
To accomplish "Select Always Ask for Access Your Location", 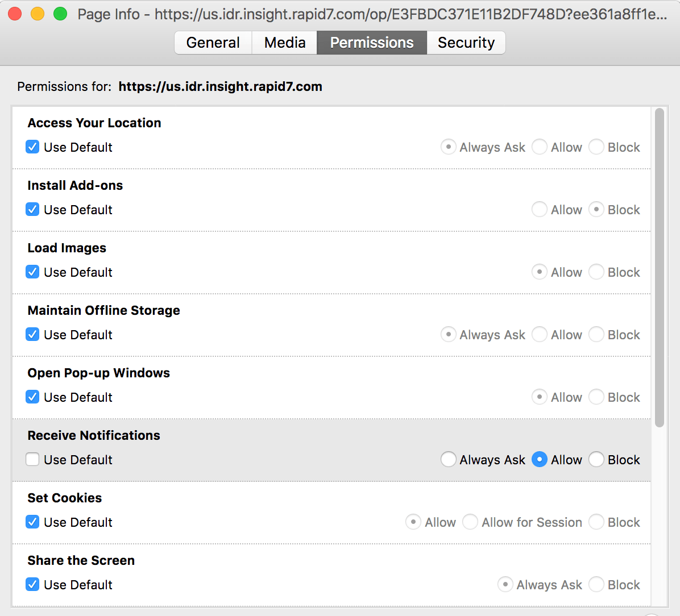I will pos(449,147).
